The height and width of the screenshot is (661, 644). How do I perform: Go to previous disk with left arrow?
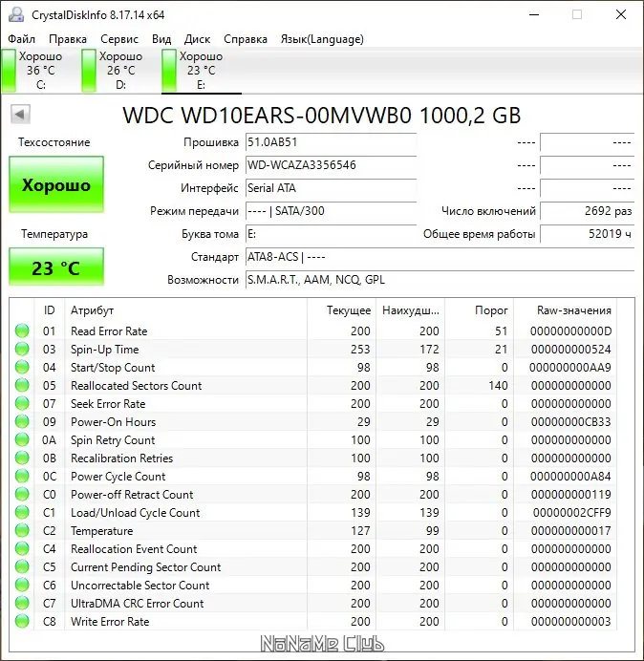click(20, 115)
